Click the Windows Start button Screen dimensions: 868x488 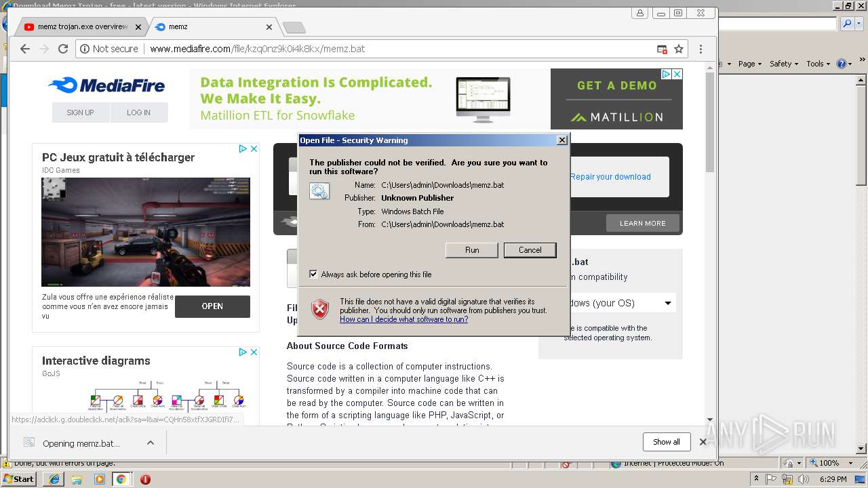[19, 479]
